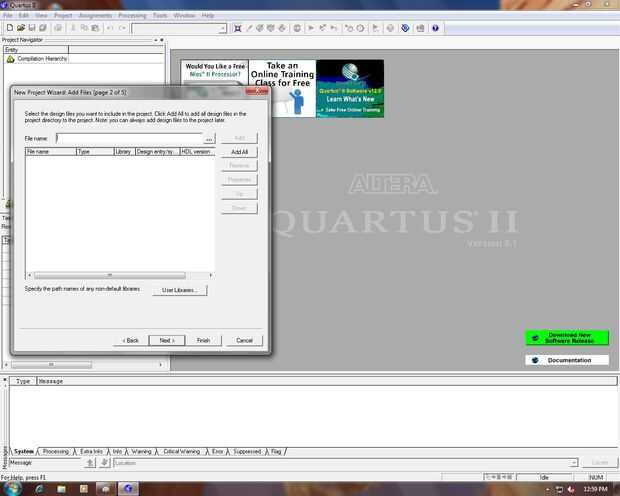
Task: Click the blue diamond programmer toolbar icon
Action: tap(405, 28)
